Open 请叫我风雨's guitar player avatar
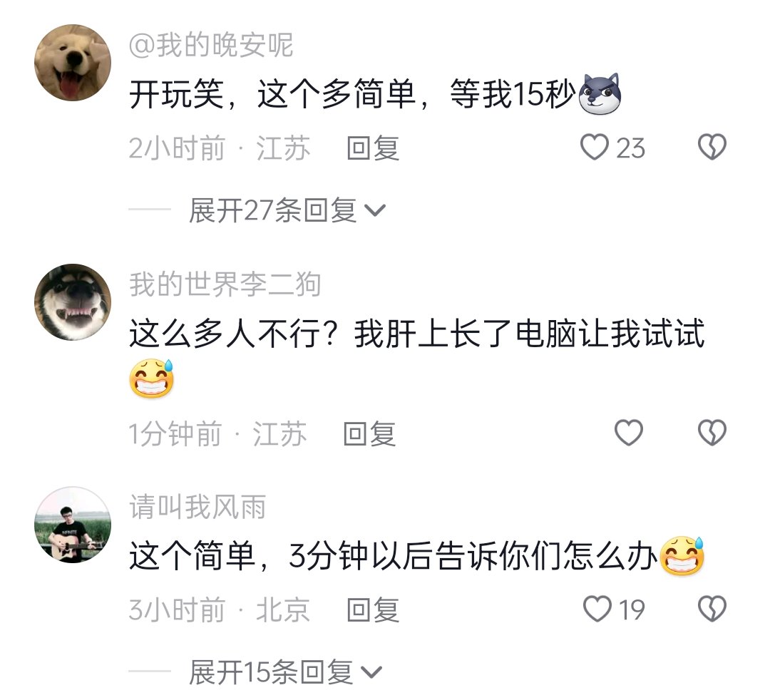 [x=73, y=525]
